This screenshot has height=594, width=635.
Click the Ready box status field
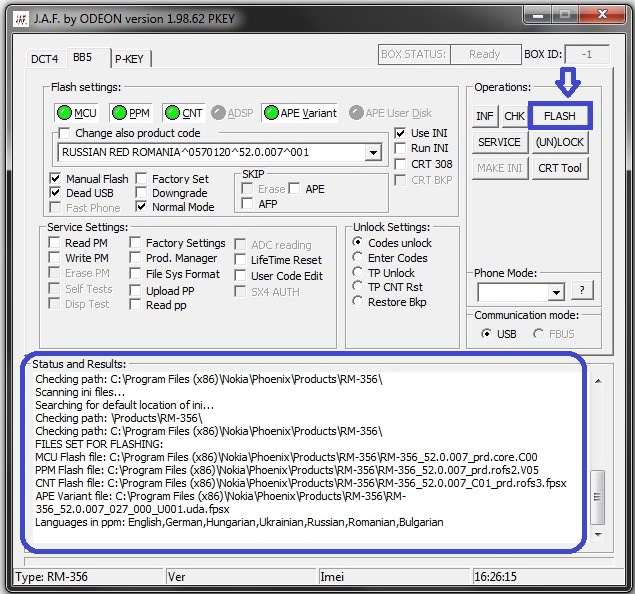pos(485,54)
